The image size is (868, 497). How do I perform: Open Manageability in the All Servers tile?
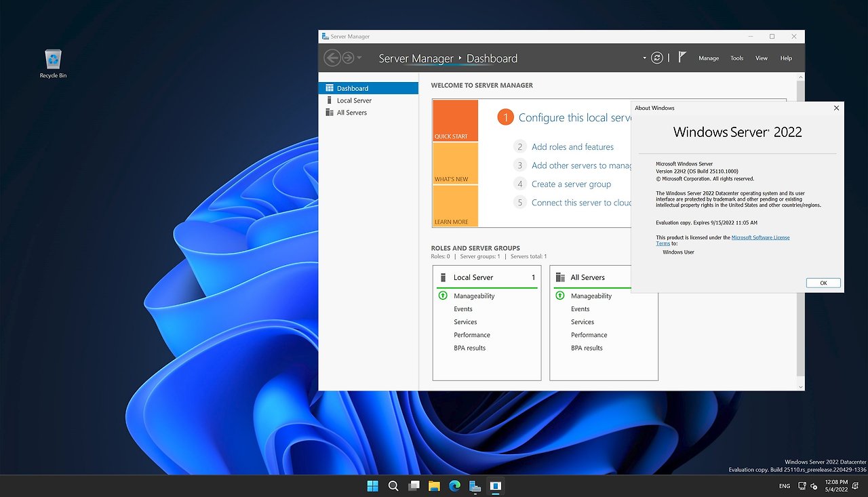click(x=591, y=296)
